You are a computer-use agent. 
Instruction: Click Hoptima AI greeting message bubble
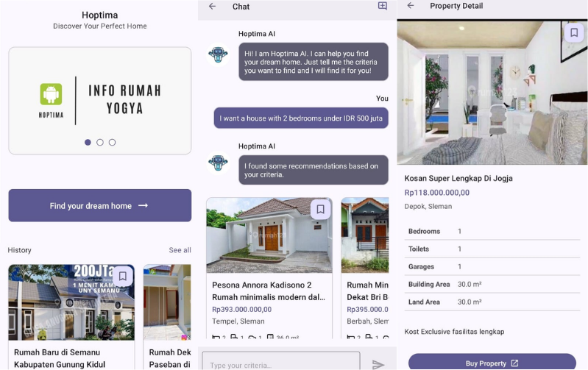tap(314, 62)
